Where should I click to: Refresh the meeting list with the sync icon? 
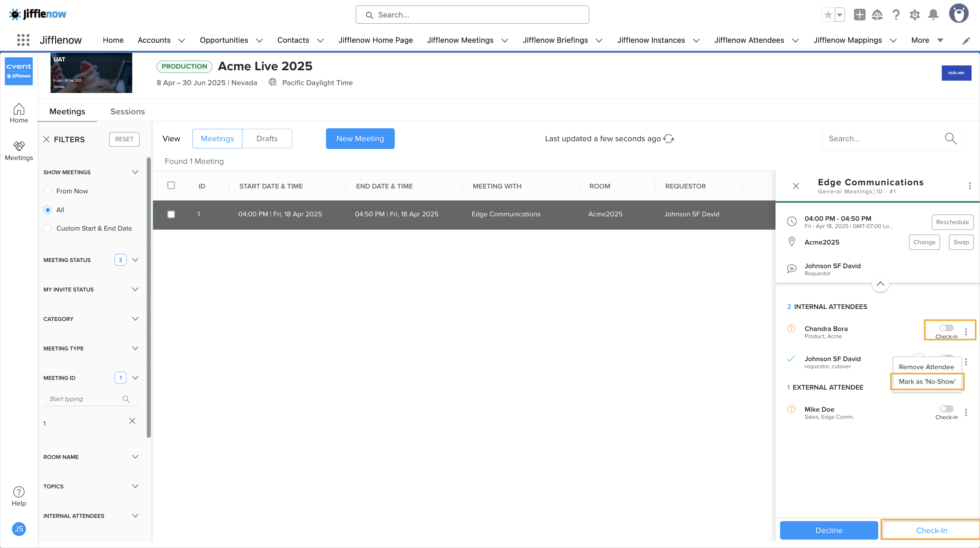669,139
